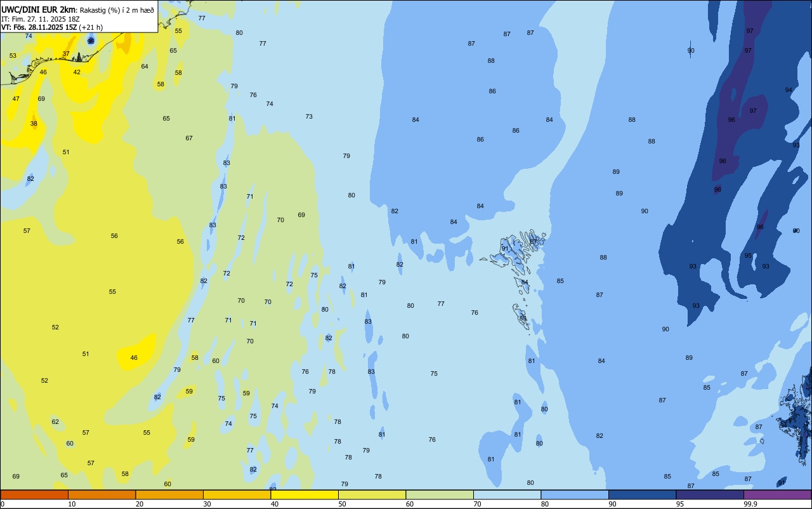The width and height of the screenshot is (812, 509).
Task: Choose the 90–95 dark blue legend swatch
Action: (x=642, y=494)
